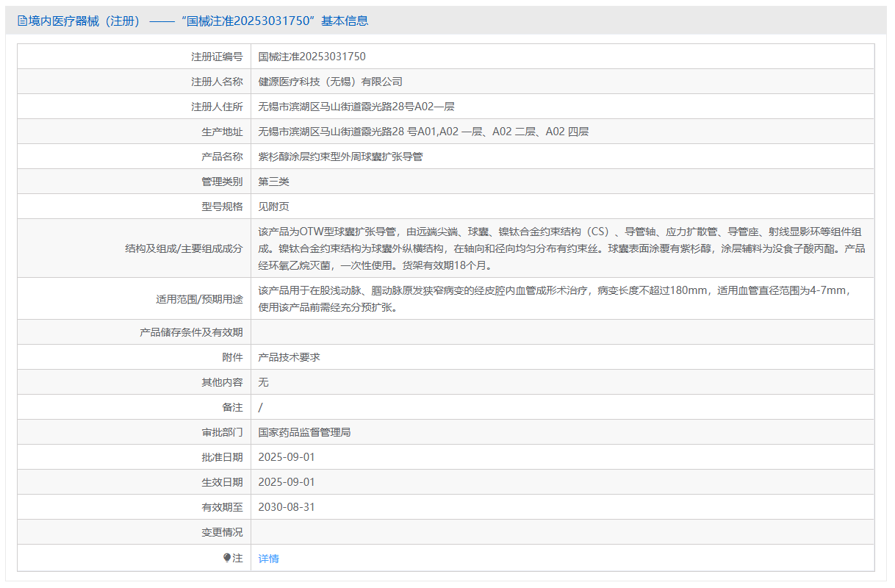Viewport: 895px width, 588px height.
Task: Select registration number value 国械注准20253031750
Action: click(312, 57)
